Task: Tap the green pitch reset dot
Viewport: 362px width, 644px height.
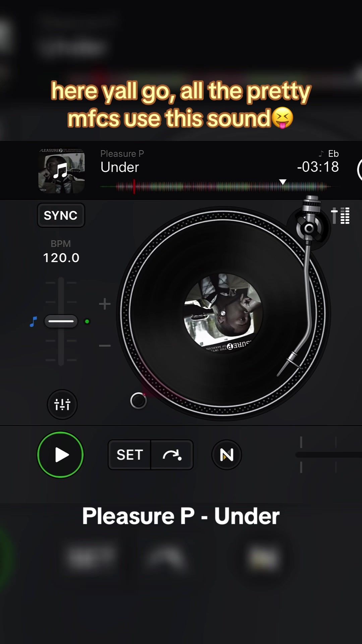Action: click(x=87, y=322)
